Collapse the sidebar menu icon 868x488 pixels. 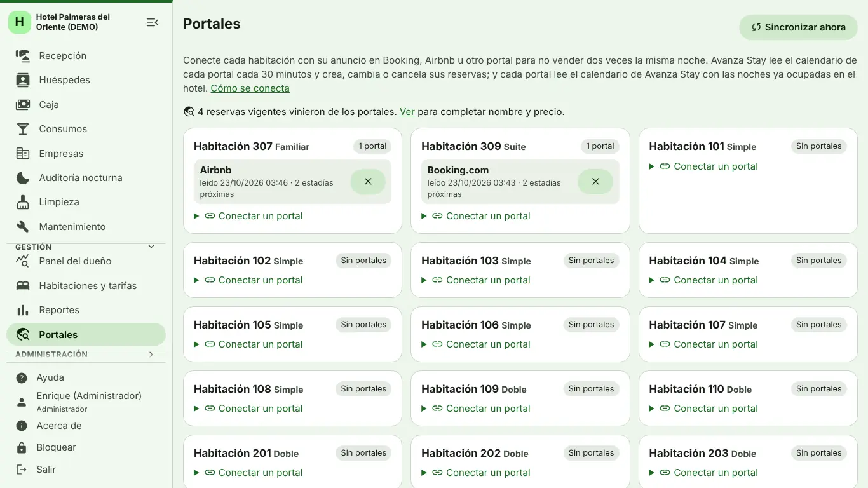coord(152,22)
